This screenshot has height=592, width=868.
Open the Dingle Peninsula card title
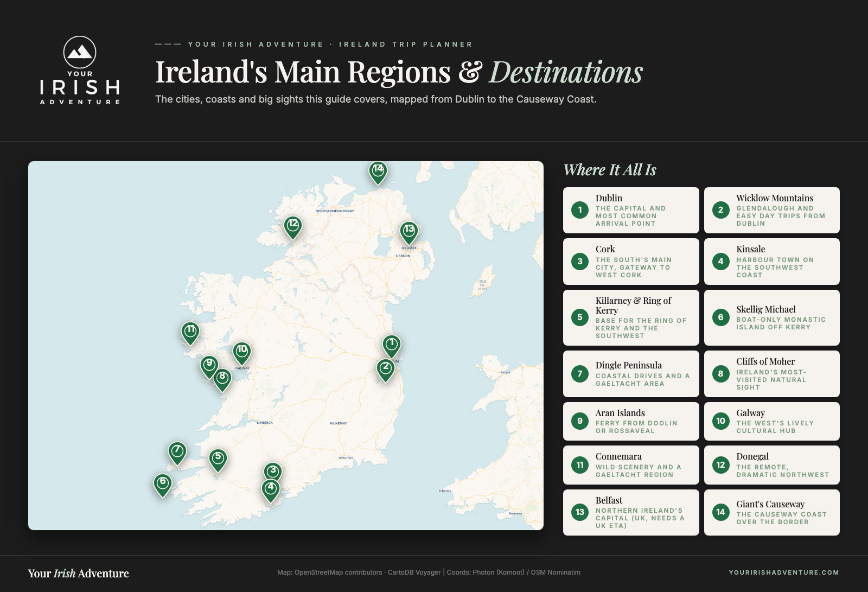tap(628, 365)
